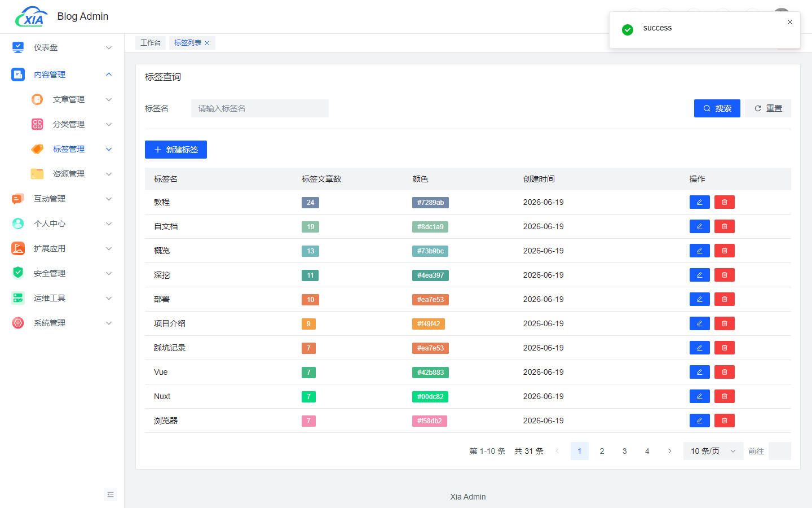Viewport: 812px width, 508px height.
Task: Click the 文章管理 orange icon
Action: pos(37,99)
